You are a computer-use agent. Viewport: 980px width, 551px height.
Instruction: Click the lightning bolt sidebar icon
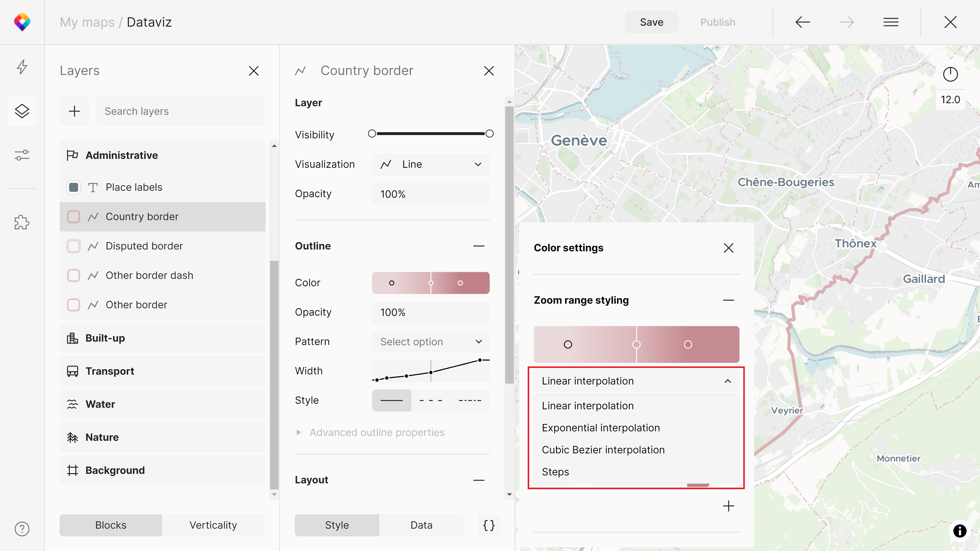click(22, 67)
